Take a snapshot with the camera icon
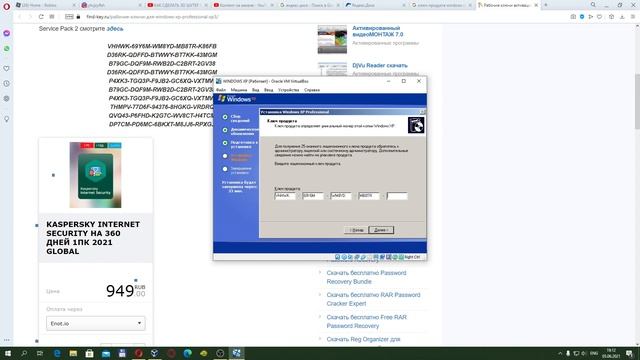Viewport: 640px width, 360px height. click(x=573, y=17)
